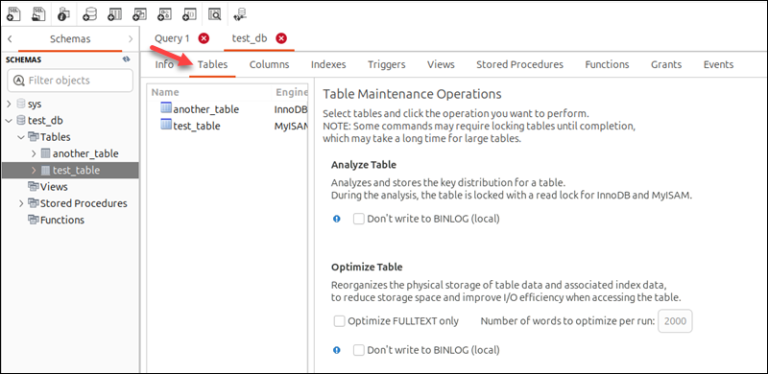Screen dimensions: 768x374
Task: Click the reconnect to DBMS icon
Action: pyautogui.click(x=240, y=15)
